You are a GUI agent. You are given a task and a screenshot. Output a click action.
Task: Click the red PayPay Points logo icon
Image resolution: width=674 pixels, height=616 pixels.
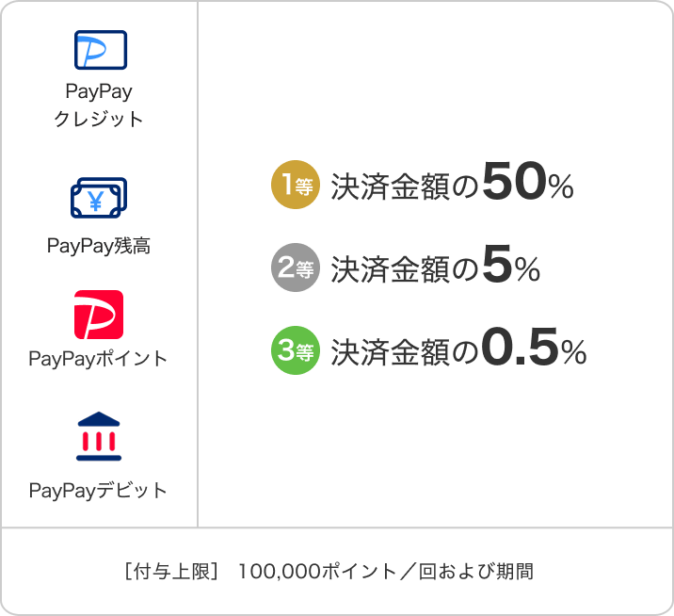pyautogui.click(x=99, y=315)
